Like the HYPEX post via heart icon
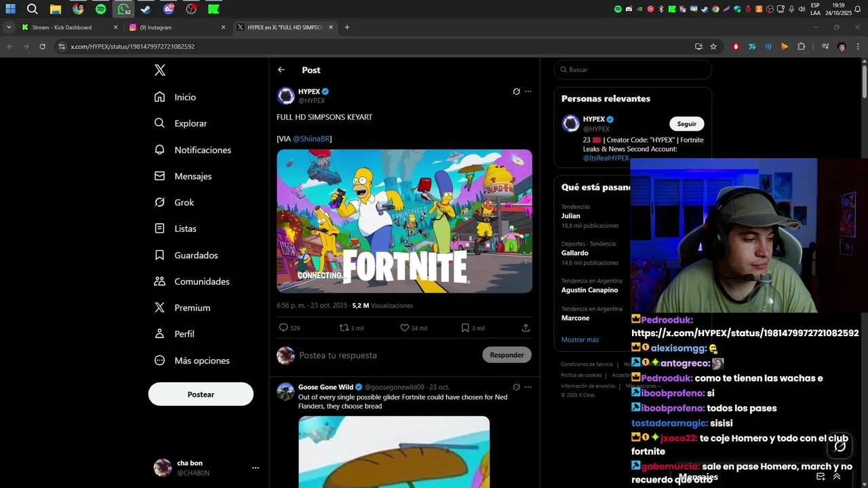This screenshot has width=868, height=488. click(x=405, y=328)
